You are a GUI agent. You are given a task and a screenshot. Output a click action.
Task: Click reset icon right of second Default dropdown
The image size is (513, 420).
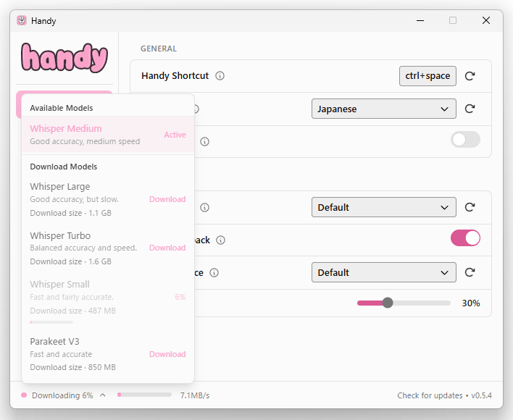tap(470, 272)
